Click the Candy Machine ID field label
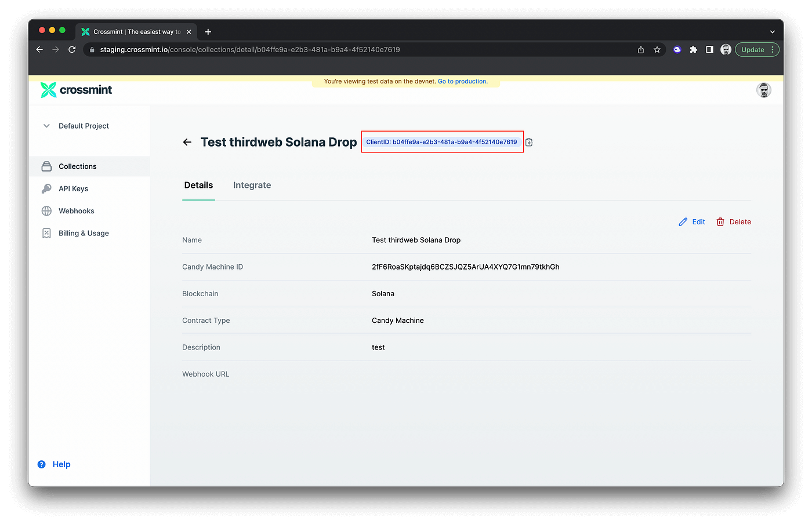Screen dimensions: 812x524 [213, 267]
